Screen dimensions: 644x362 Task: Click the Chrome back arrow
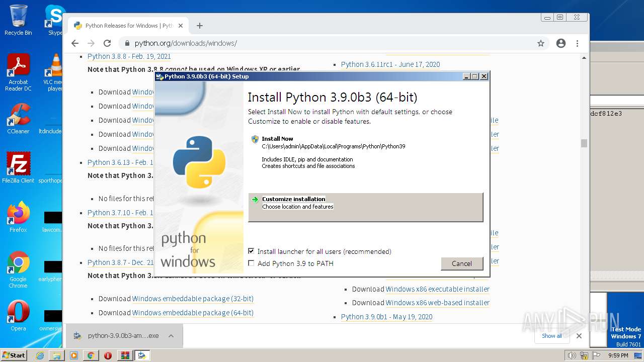pos(75,43)
